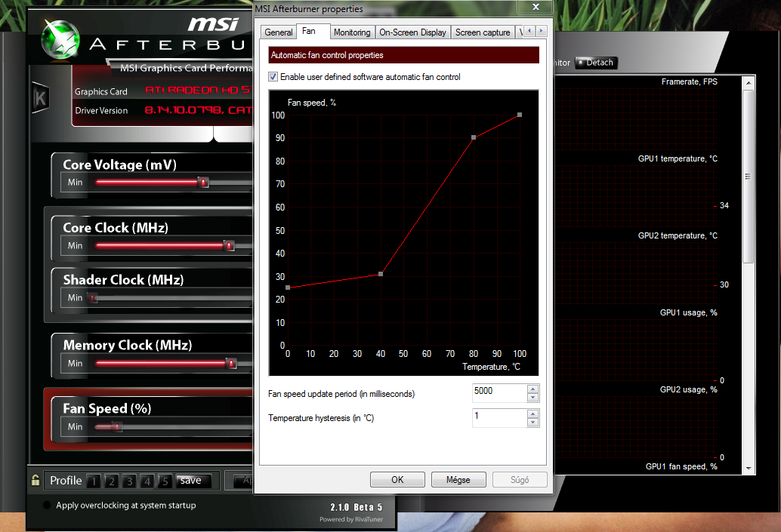Toggle the profile lock padlock icon
The width and height of the screenshot is (781, 532).
(x=35, y=480)
